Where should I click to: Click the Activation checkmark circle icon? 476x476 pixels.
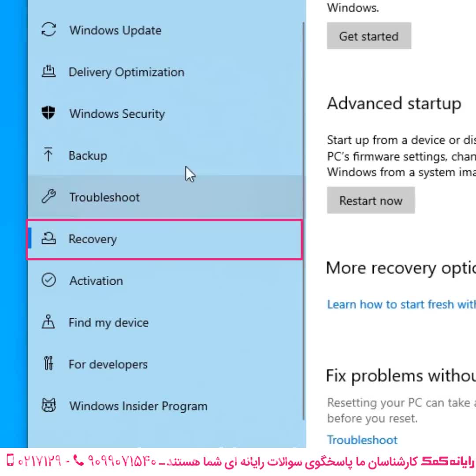pyautogui.click(x=48, y=280)
